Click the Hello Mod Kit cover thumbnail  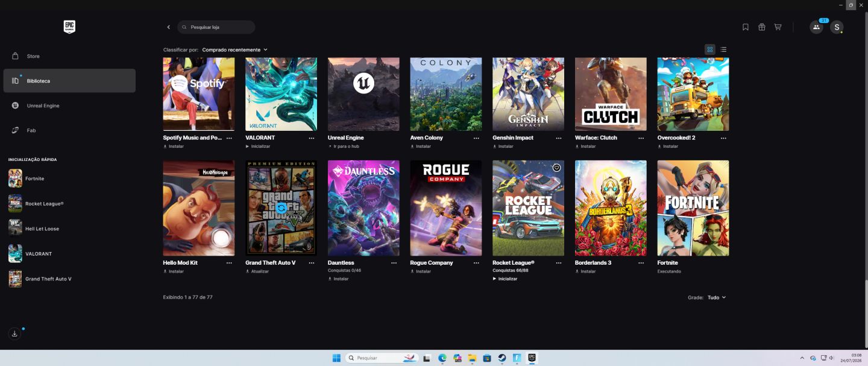(x=199, y=208)
